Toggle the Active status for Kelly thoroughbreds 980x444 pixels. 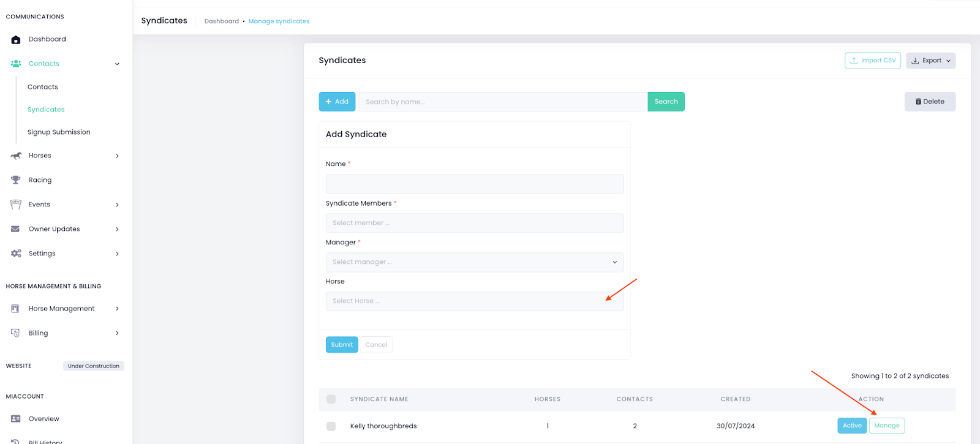[x=852, y=426]
